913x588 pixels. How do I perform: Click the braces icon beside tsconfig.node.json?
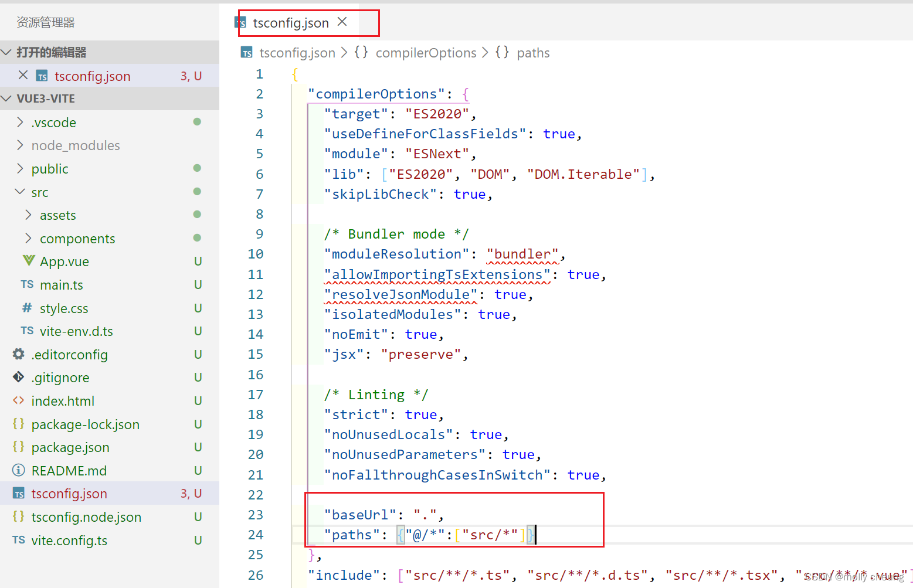click(x=19, y=516)
